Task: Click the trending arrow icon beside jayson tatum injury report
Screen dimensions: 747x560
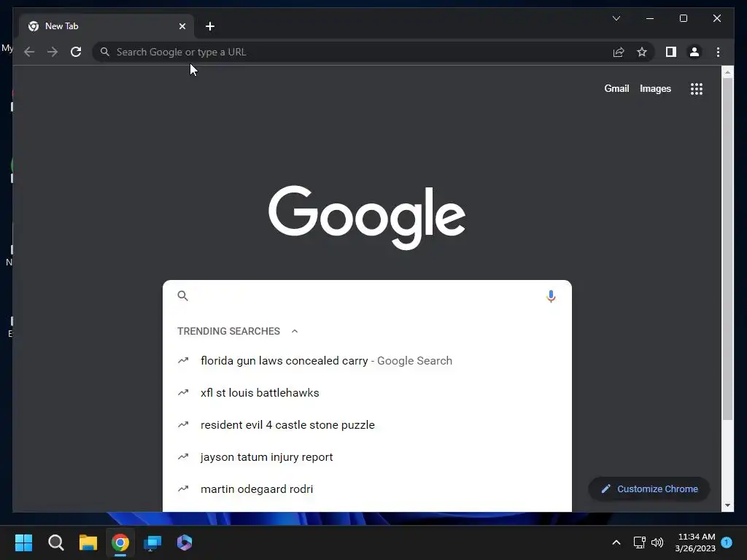Action: (x=183, y=456)
